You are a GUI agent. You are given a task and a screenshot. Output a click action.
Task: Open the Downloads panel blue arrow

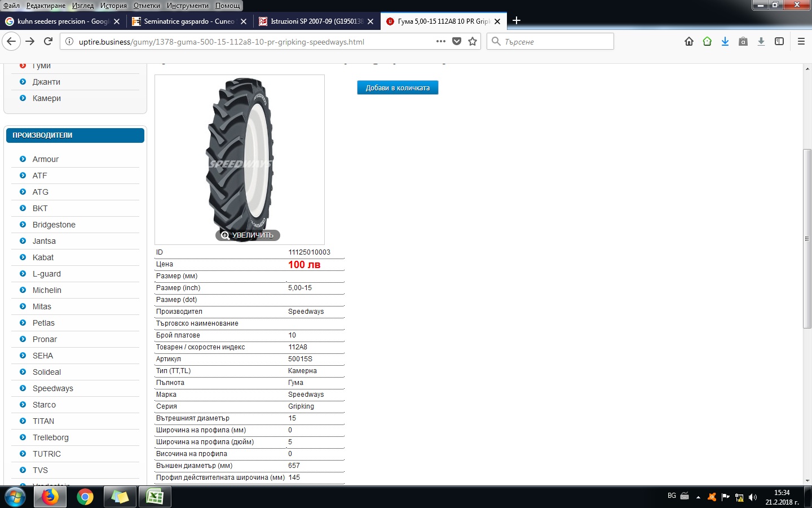coord(725,41)
